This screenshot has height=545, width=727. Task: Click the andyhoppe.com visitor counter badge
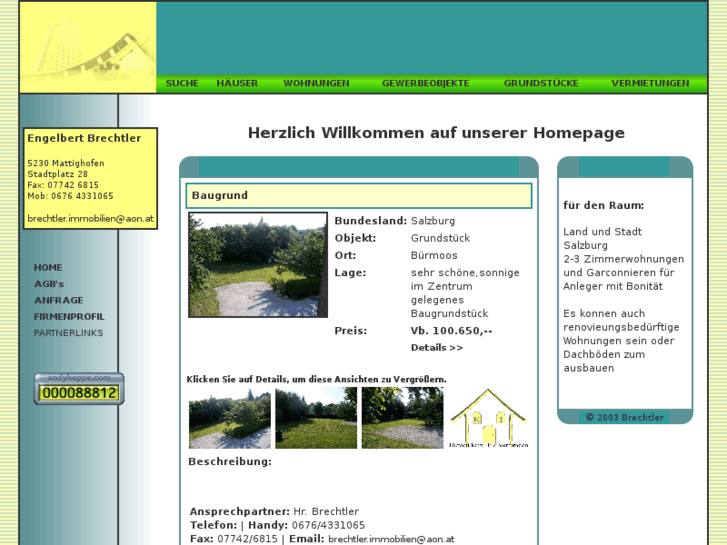click(x=79, y=389)
